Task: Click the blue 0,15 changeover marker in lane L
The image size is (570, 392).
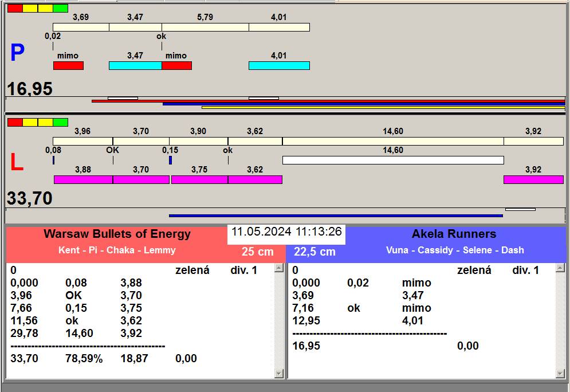Action: coord(170,160)
